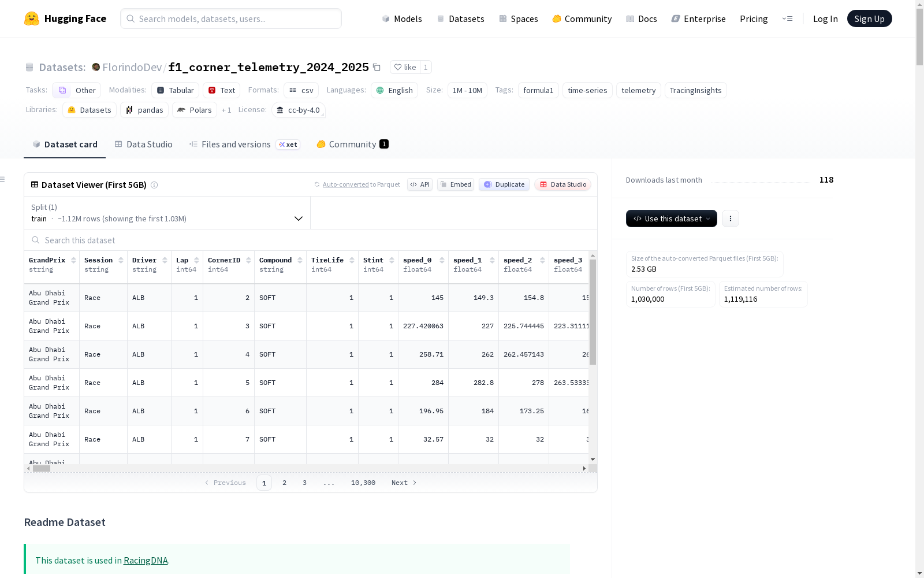The height and width of the screenshot is (578, 924).
Task: Sort the speed_2 column
Action: point(543,260)
